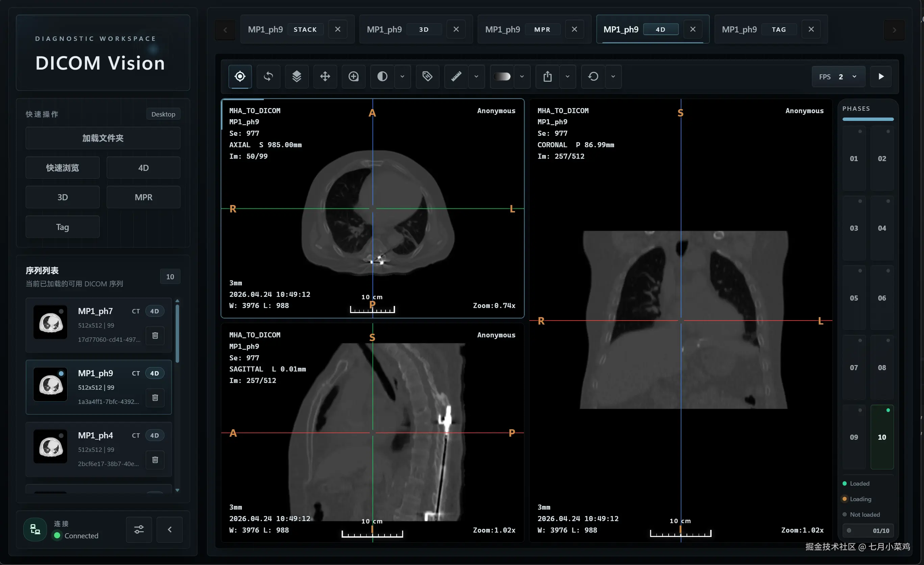Close the MP1_ph9 3D tab

(456, 29)
